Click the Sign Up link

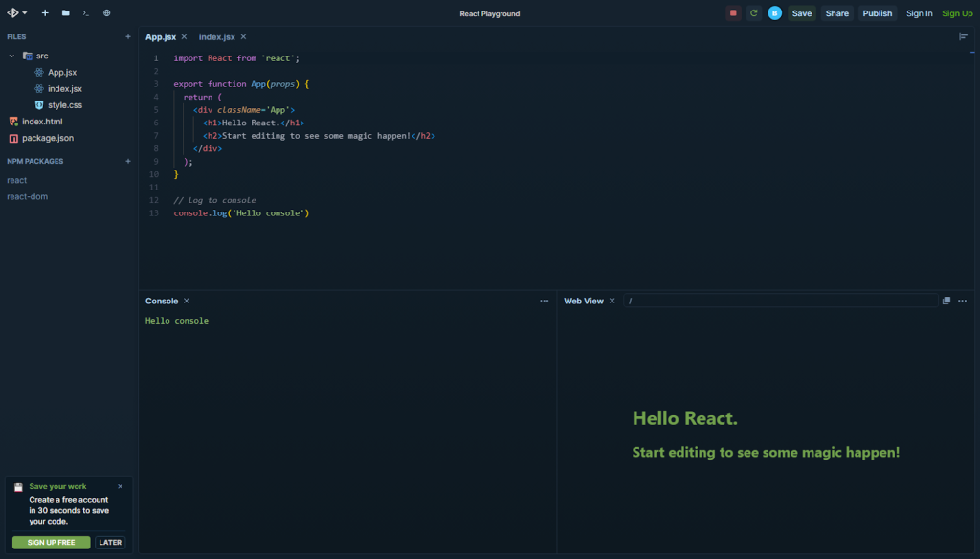958,12
